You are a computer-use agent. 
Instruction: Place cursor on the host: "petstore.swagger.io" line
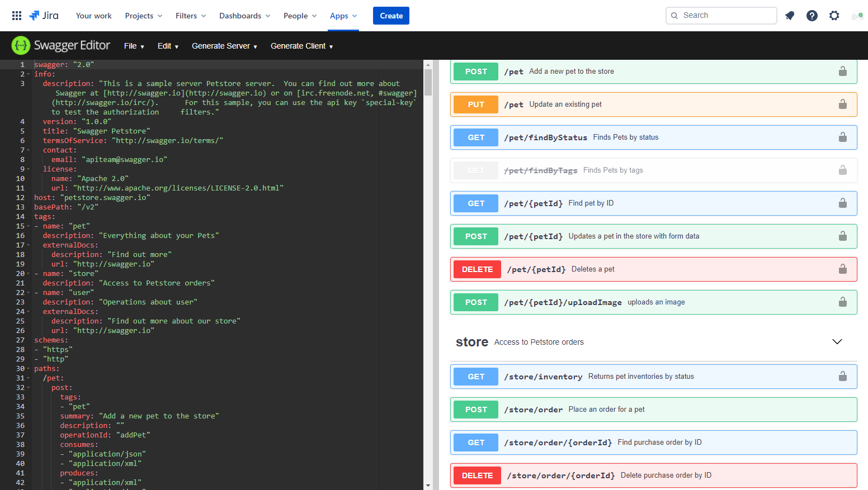tap(92, 198)
